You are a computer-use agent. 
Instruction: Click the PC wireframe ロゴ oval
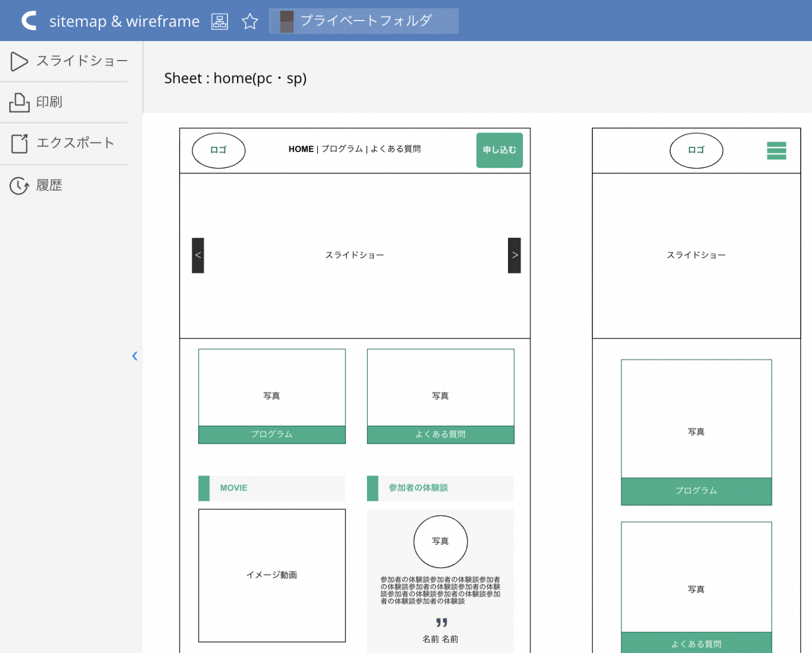[x=219, y=151]
